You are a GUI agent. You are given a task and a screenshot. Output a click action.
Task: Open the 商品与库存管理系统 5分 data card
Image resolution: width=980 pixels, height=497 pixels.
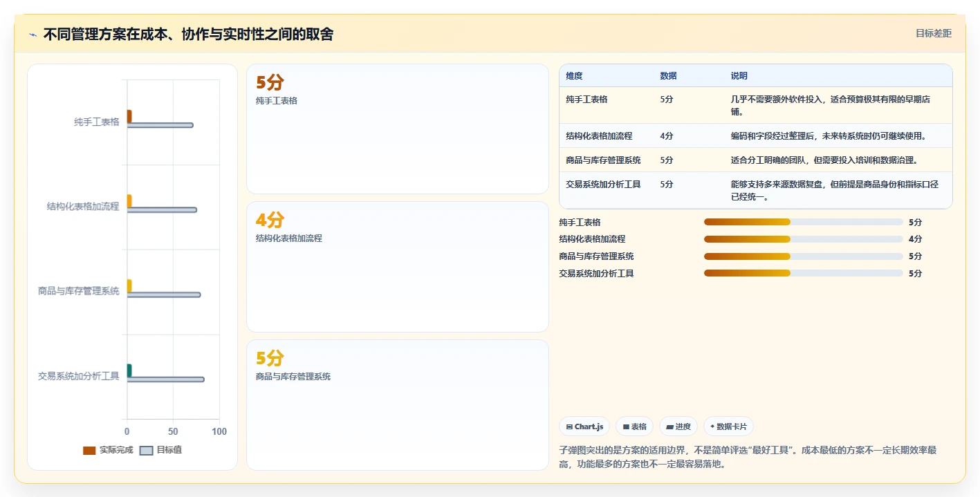[x=398, y=405]
